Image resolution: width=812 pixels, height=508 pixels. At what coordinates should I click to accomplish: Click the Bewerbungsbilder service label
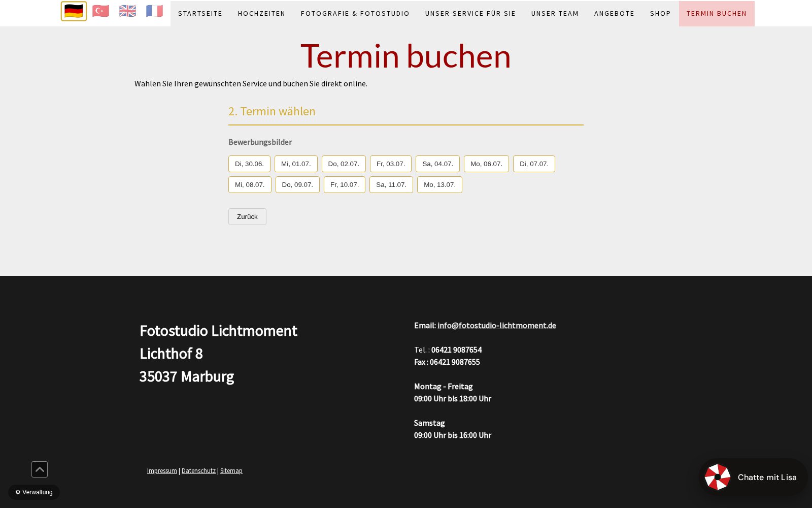260,142
